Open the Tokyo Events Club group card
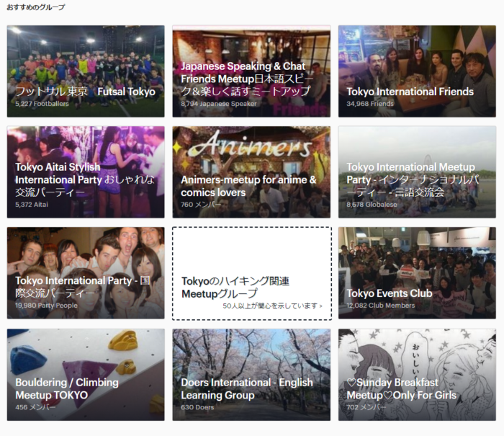 pyautogui.click(x=417, y=273)
